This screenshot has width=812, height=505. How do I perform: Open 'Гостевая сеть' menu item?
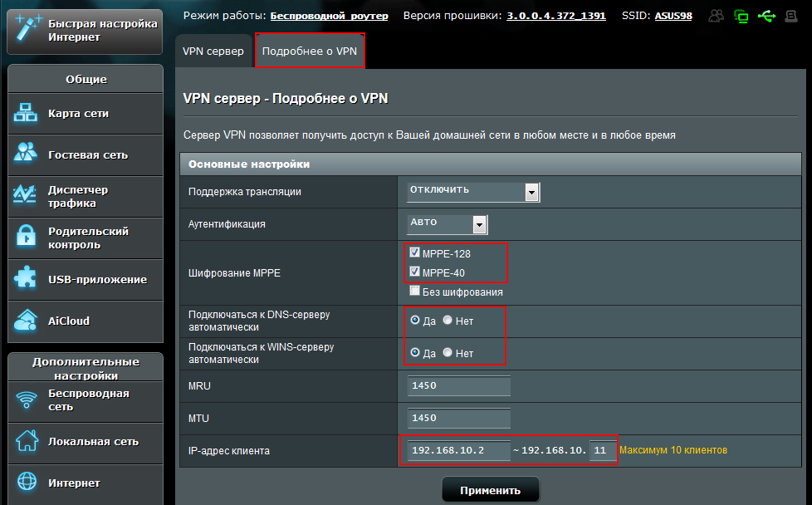coord(86,154)
